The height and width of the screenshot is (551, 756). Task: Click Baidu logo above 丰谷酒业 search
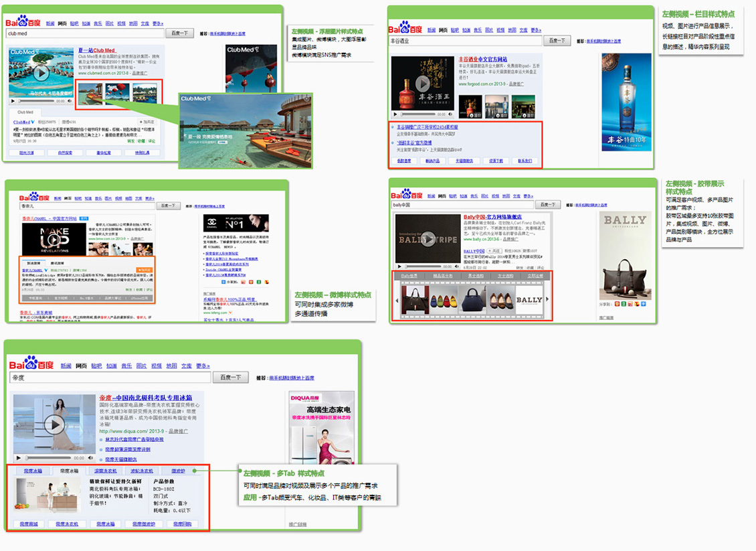[x=405, y=27]
